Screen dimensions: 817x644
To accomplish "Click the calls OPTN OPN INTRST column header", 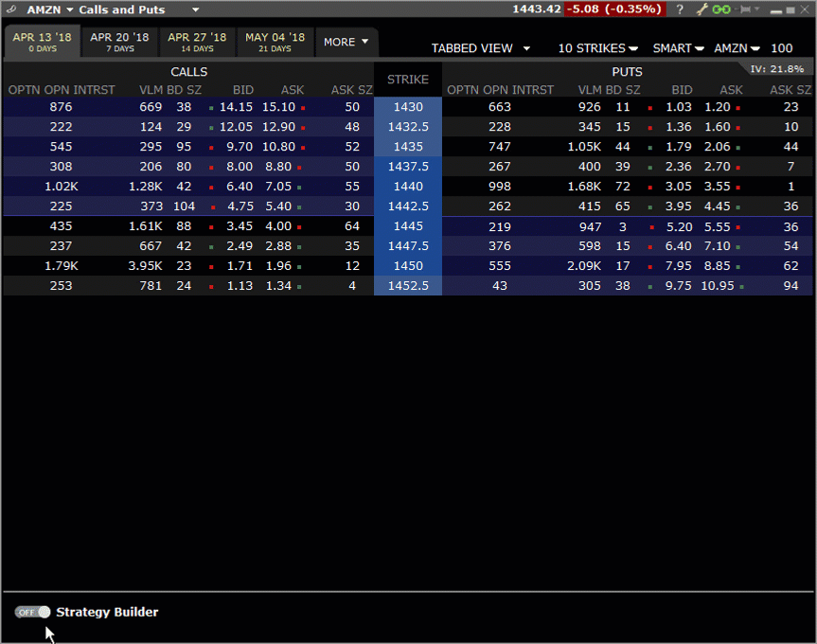I will [62, 90].
